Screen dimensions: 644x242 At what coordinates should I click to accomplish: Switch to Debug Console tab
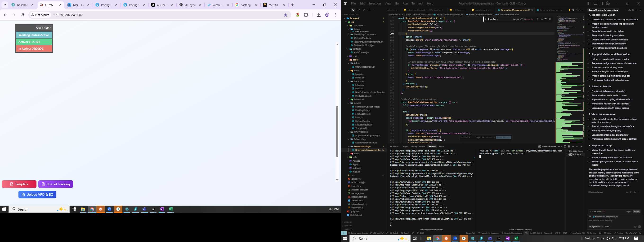[418, 147]
